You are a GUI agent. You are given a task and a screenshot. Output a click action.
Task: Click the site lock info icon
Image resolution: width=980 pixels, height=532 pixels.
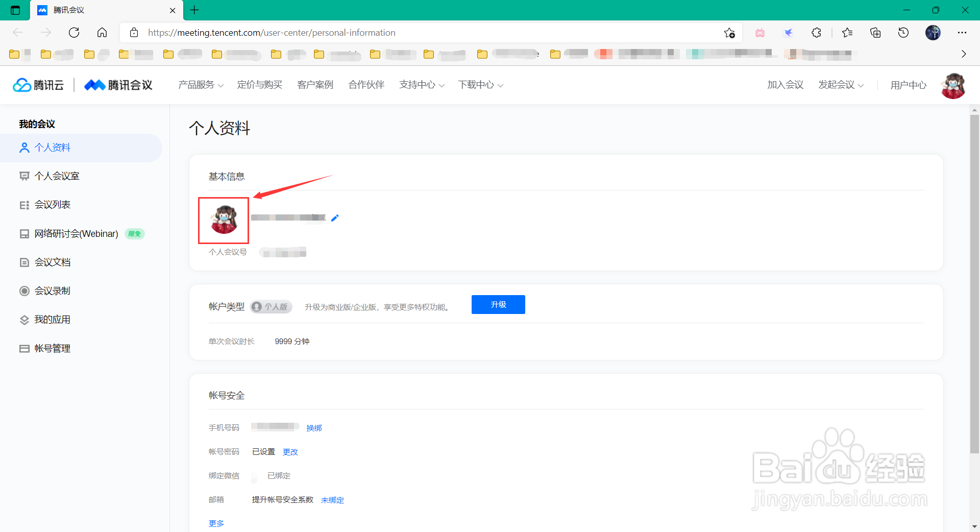(x=134, y=33)
